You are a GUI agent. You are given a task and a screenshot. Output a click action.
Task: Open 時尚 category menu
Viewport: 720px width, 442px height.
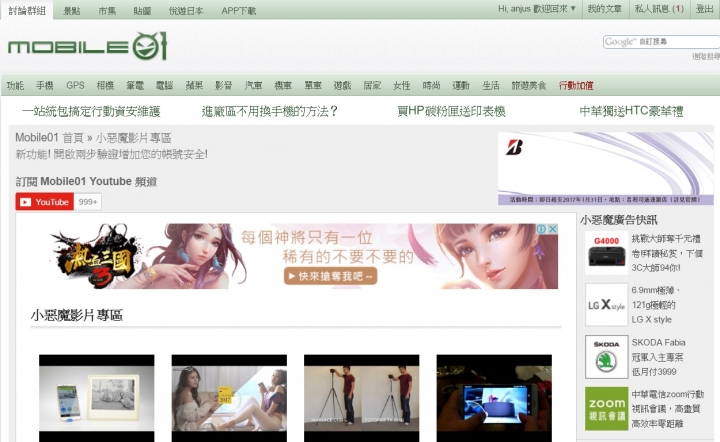click(431, 85)
